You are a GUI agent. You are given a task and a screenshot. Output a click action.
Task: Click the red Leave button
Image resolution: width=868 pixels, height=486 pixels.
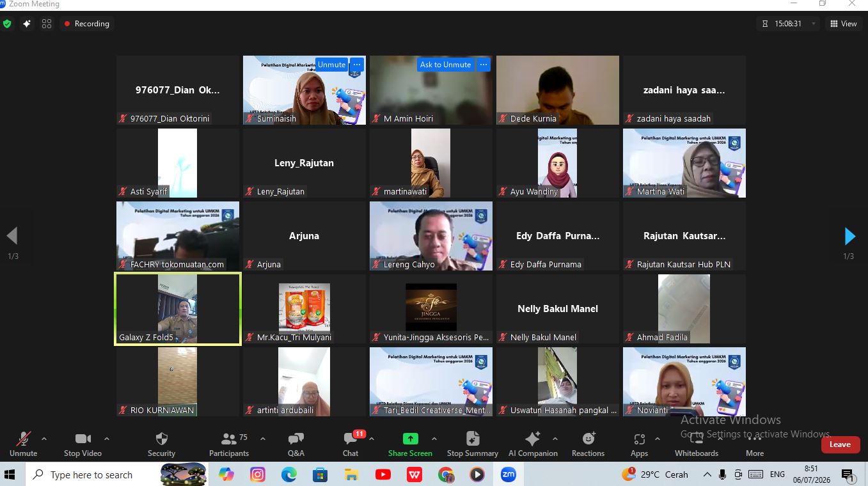pos(840,444)
